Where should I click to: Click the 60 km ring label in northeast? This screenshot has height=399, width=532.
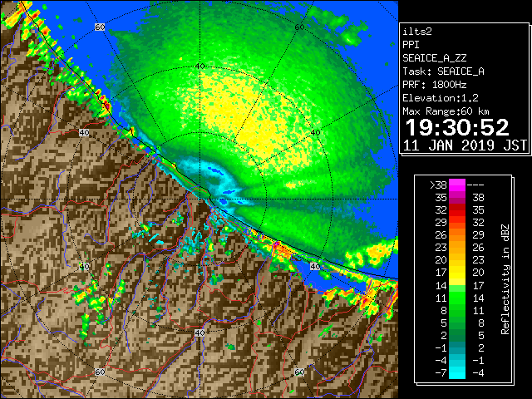[x=299, y=27]
